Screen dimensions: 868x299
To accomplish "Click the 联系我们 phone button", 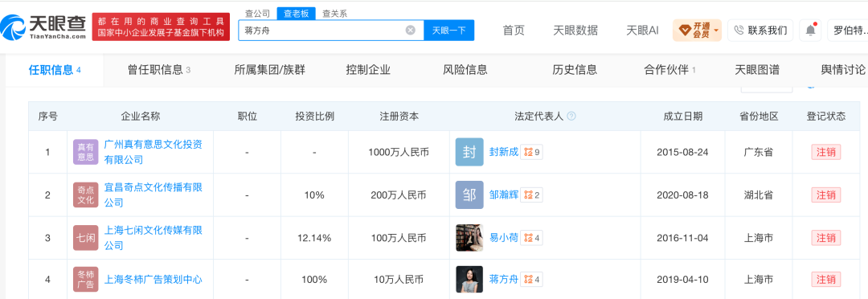I will click(x=760, y=30).
